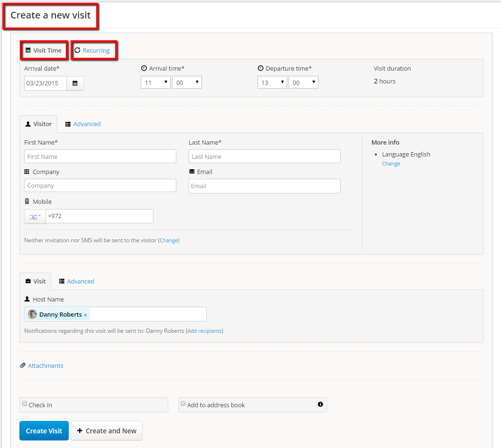Open the departure hour dropdown showing 13

click(272, 82)
